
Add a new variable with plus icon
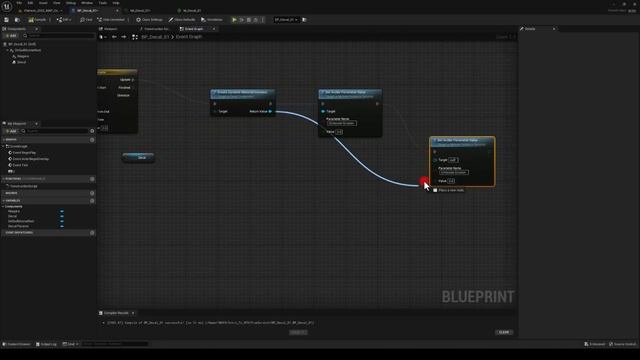pyautogui.click(x=92, y=201)
